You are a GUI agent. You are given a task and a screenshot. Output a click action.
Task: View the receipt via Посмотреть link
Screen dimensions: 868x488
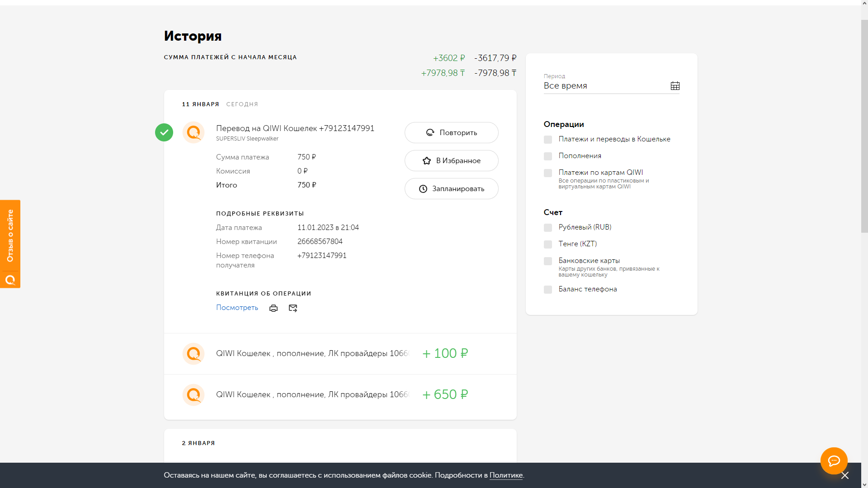[x=237, y=308]
